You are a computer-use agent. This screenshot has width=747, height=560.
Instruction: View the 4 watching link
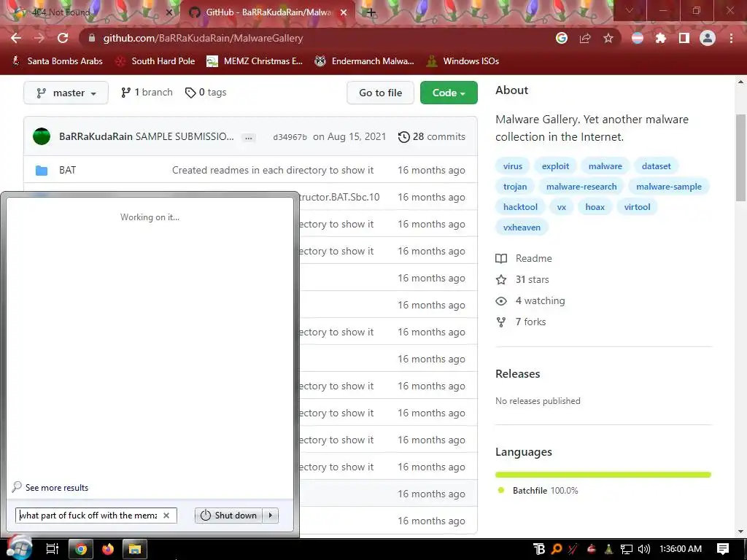(x=530, y=300)
